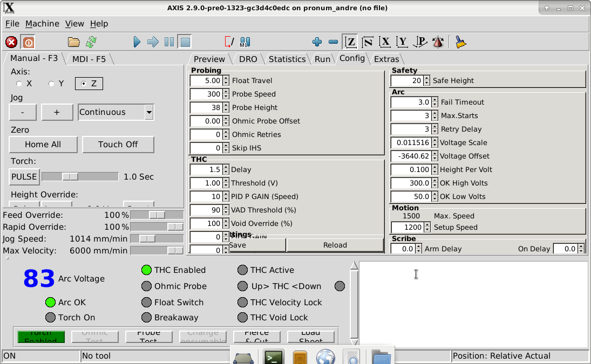
Task: Toggle the optional pause M1 icon
Action: pyautogui.click(x=244, y=42)
